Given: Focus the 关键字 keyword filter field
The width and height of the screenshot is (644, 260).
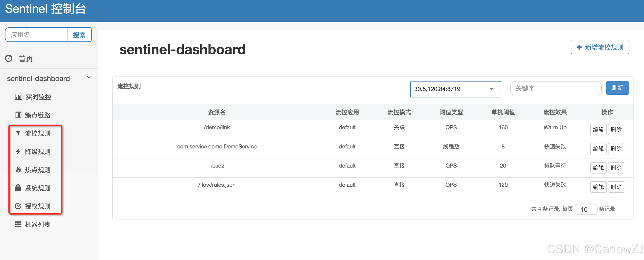Looking at the screenshot, I should coord(556,88).
